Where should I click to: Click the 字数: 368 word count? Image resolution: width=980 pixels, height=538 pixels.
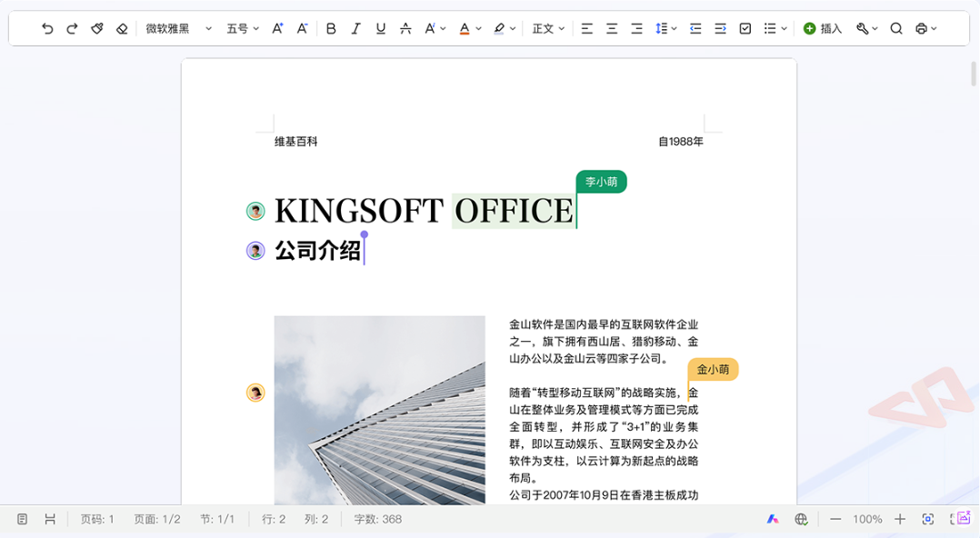(377, 519)
